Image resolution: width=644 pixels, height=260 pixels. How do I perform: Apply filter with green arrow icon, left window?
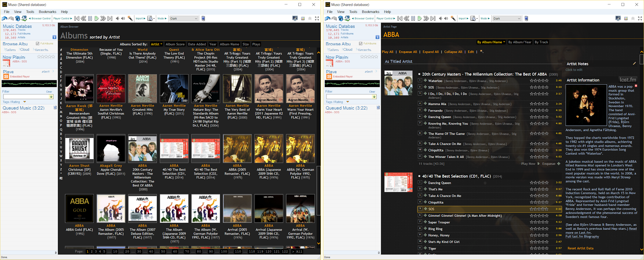click(52, 97)
